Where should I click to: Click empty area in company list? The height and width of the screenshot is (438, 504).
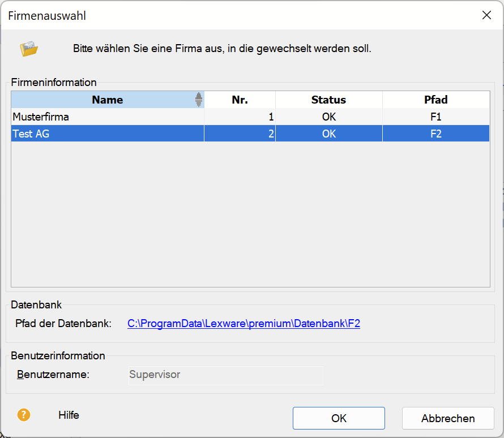[x=249, y=215]
